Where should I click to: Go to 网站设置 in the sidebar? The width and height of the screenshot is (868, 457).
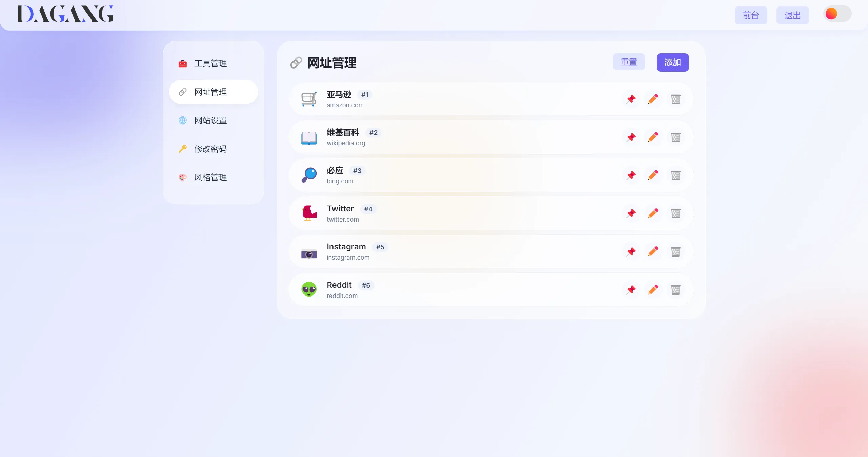[x=214, y=120]
